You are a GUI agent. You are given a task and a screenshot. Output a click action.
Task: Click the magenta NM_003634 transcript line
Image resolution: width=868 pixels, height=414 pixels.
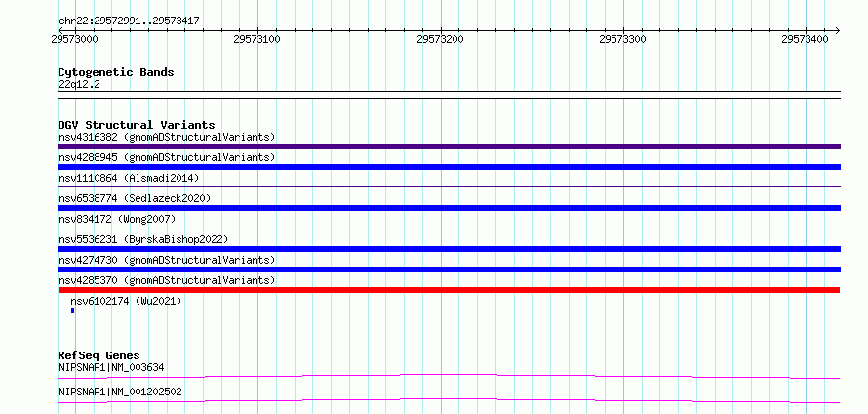pyautogui.click(x=449, y=376)
